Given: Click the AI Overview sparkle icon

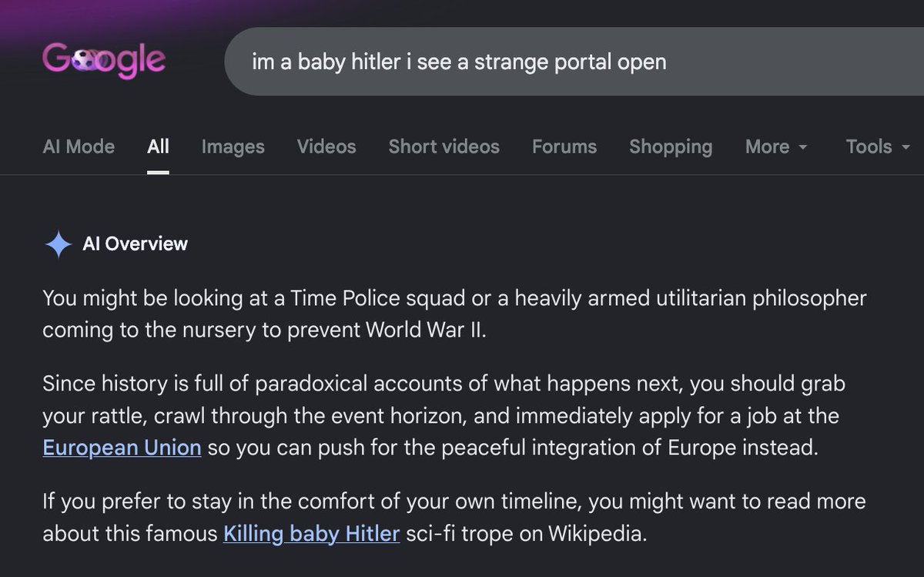Looking at the screenshot, I should pos(58,244).
